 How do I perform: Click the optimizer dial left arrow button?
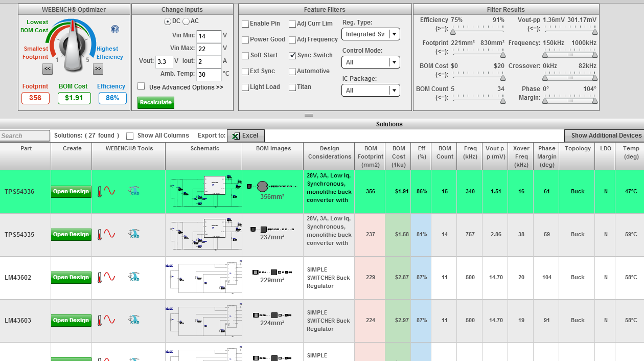point(48,69)
